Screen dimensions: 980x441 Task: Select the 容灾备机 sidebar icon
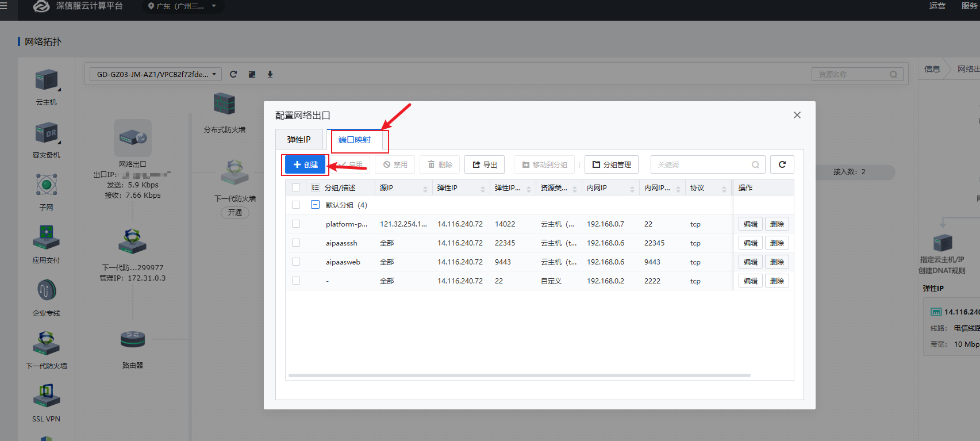pyautogui.click(x=46, y=133)
